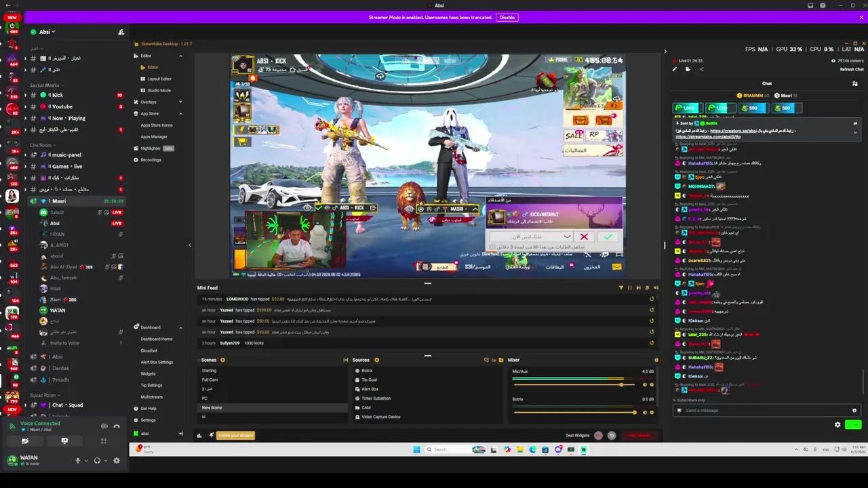The height and width of the screenshot is (488, 868).
Task: Click Refresh Chat in chat panel
Action: [x=852, y=69]
